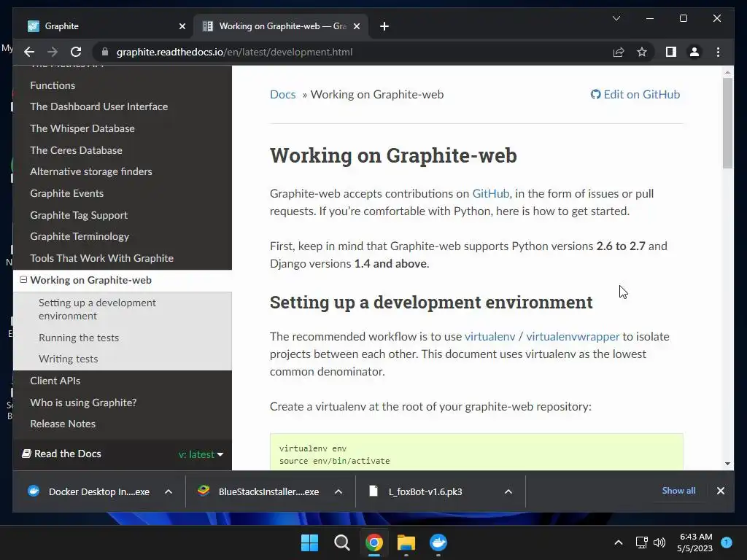Open The Ceres Database page
This screenshot has height=560, width=747.
tap(76, 150)
